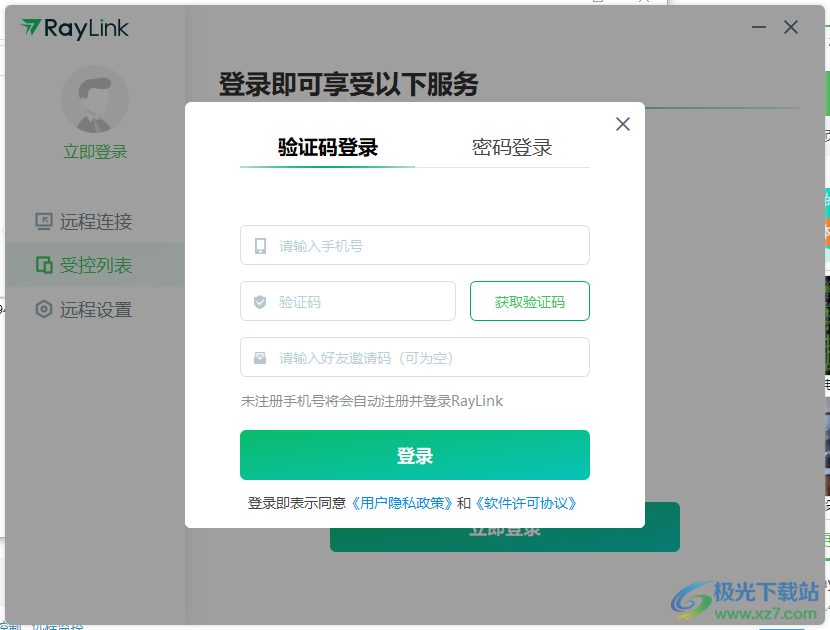Click the RayLink logo
Image resolution: width=830 pixels, height=630 pixels.
tap(75, 28)
